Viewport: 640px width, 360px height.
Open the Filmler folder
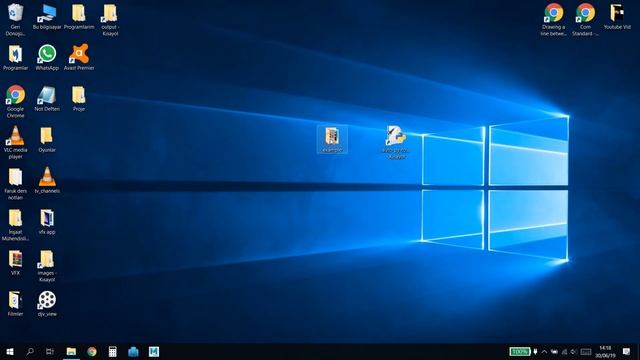click(16, 304)
